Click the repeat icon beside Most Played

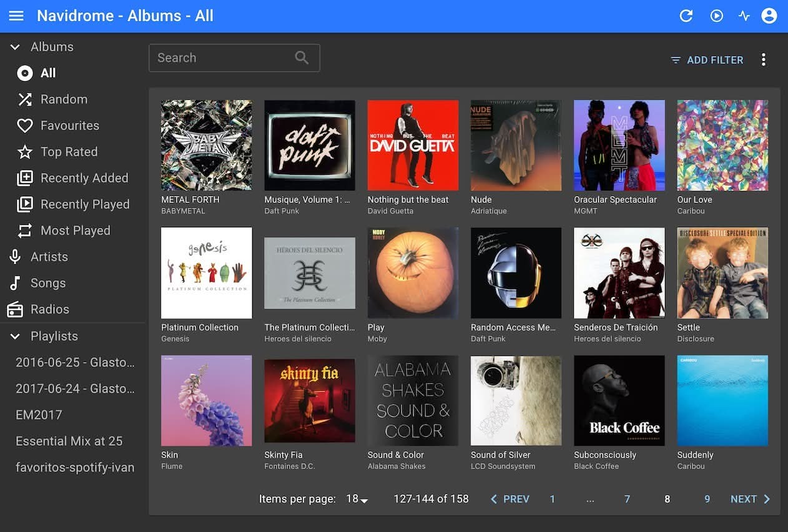(25, 230)
